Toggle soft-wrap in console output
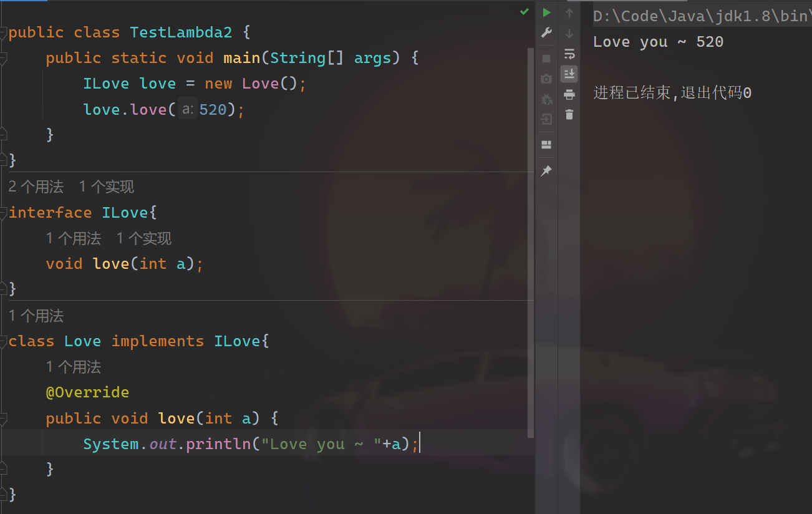This screenshot has width=812, height=514. [569, 54]
